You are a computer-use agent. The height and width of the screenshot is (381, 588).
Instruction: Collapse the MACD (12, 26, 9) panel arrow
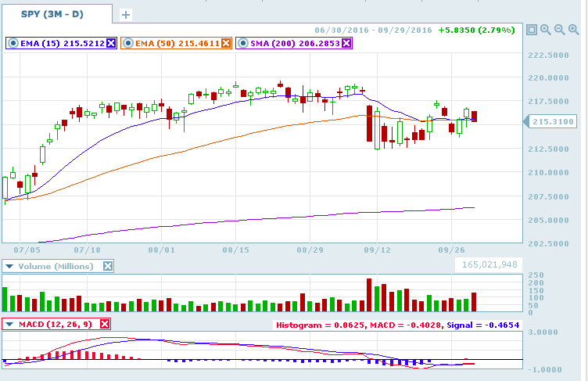pos(9,324)
